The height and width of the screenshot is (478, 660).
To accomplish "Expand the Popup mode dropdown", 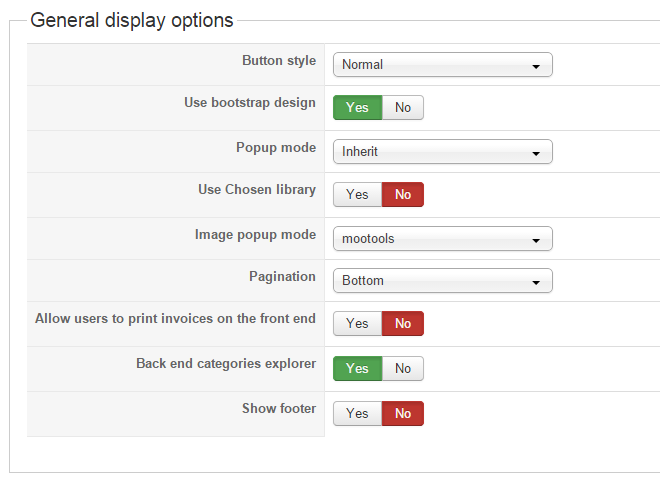I will [442, 152].
